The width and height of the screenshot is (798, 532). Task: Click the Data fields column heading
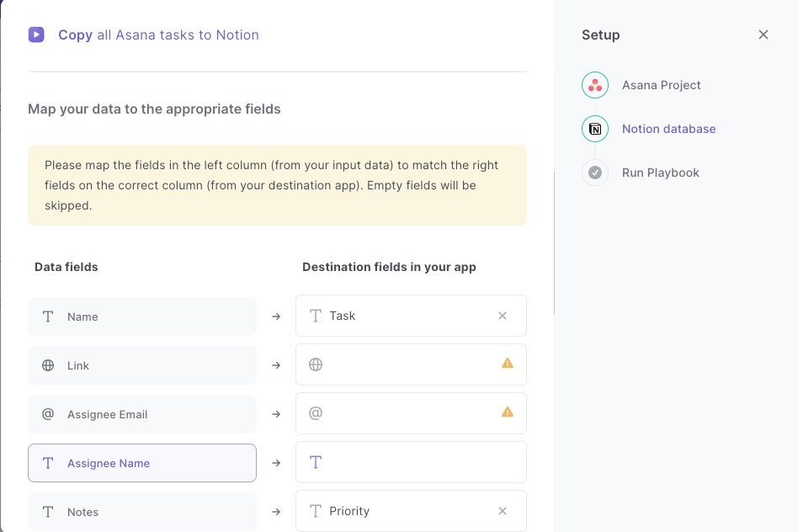[x=66, y=267]
